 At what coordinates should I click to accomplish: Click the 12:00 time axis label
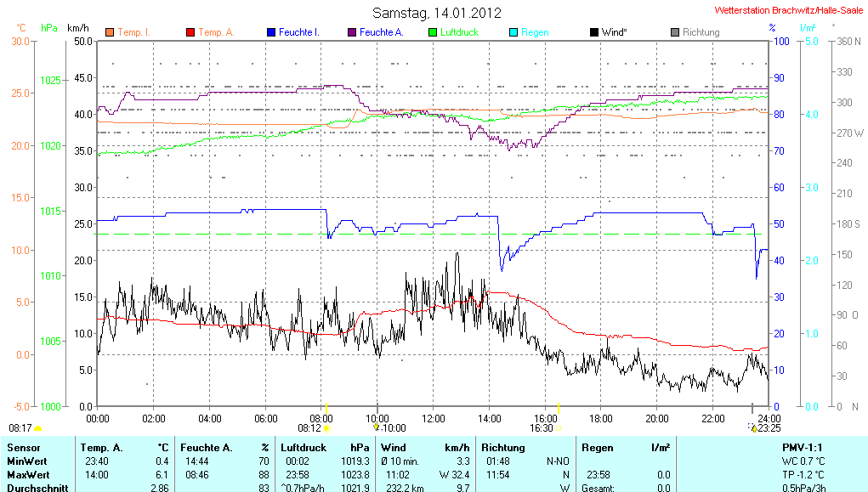point(434,418)
